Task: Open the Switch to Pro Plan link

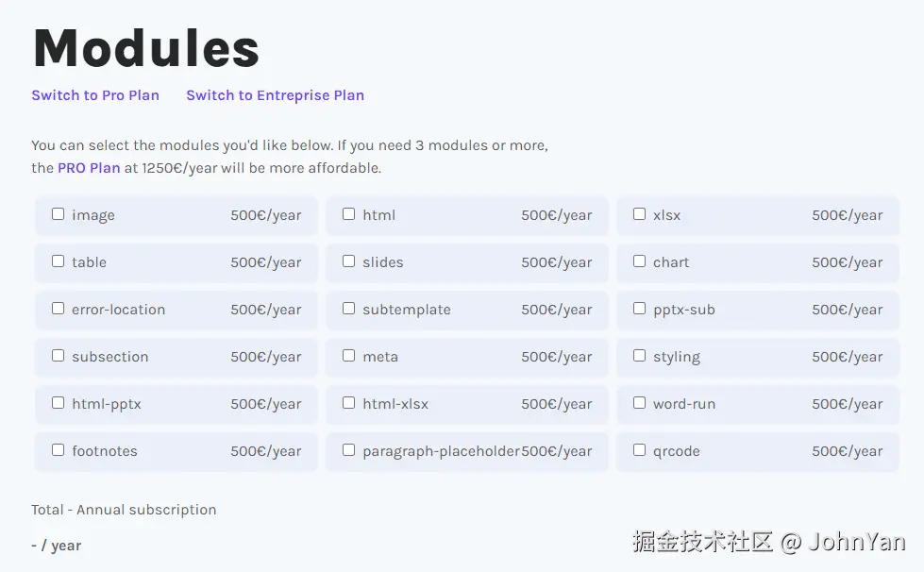Action: (95, 95)
